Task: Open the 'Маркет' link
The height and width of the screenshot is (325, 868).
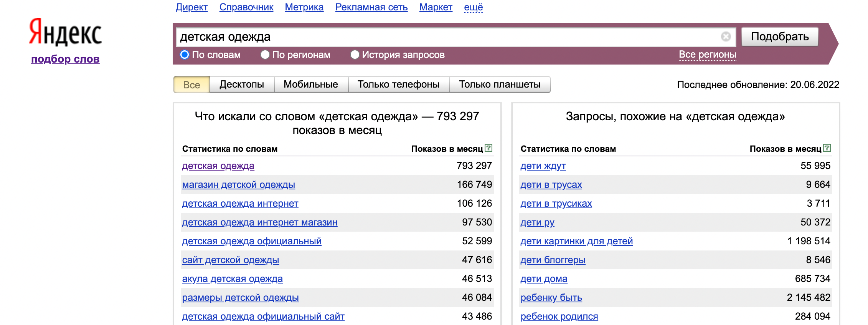Action: coord(436,7)
